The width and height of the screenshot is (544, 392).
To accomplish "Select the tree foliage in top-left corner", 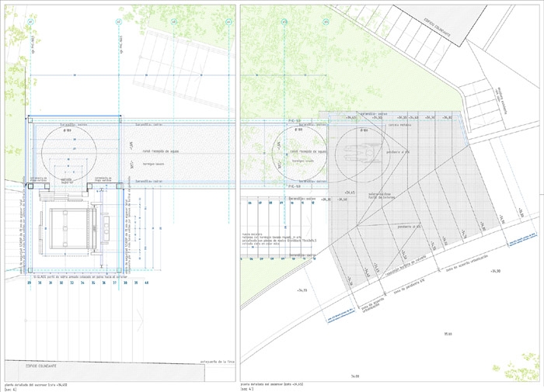I will tap(16, 31).
